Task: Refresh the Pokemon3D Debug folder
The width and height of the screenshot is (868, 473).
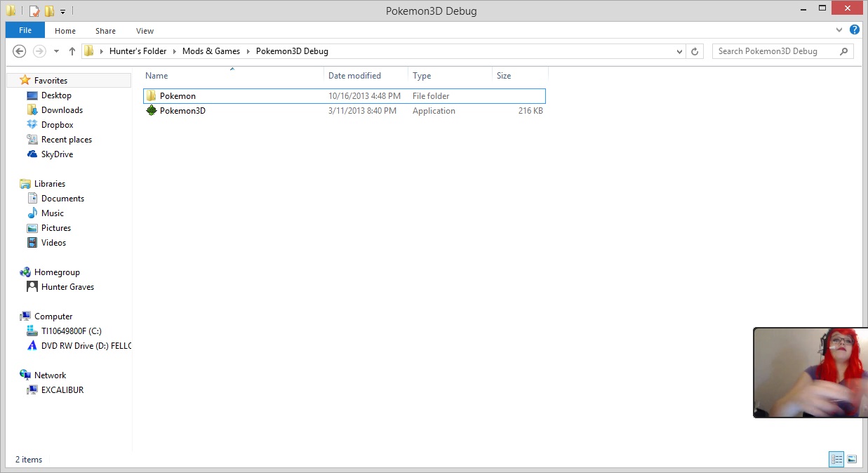Action: click(x=695, y=51)
